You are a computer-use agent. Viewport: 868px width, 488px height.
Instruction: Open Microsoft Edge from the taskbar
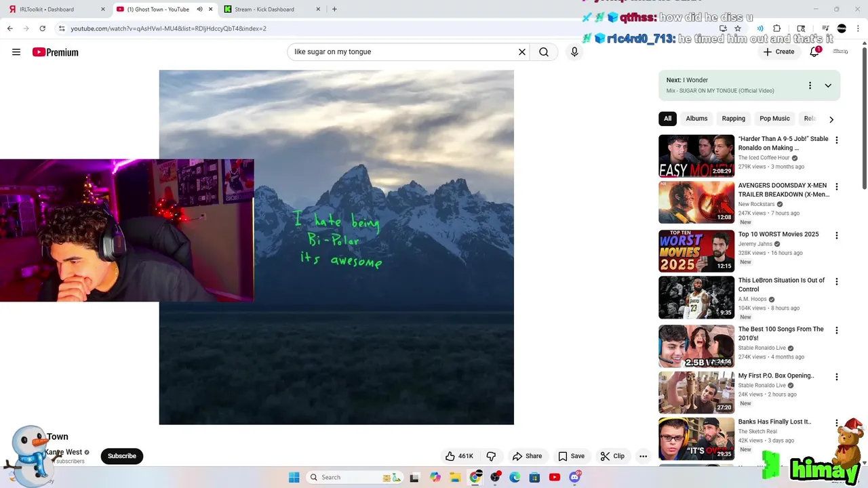[x=515, y=477]
